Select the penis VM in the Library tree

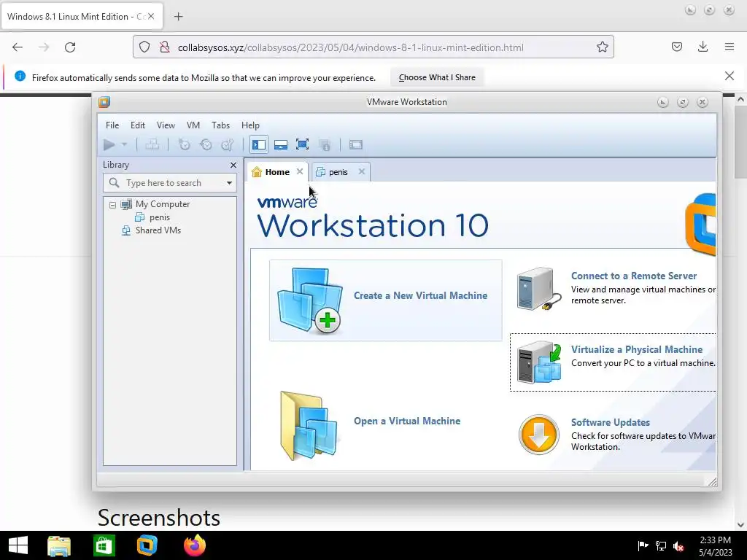(160, 217)
